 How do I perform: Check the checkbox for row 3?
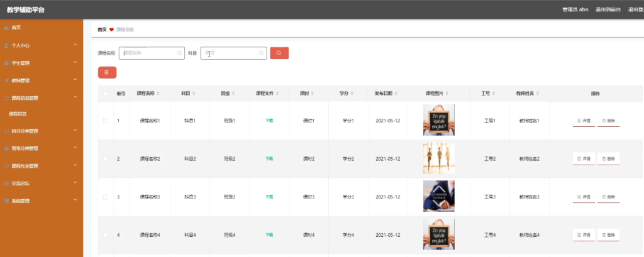[x=106, y=197]
